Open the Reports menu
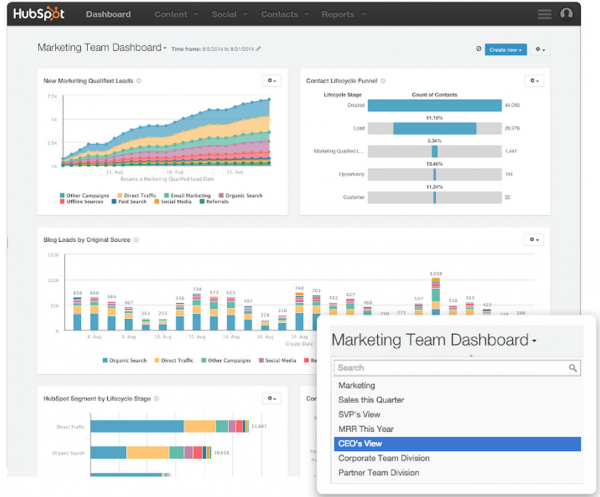Image resolution: width=600 pixels, height=497 pixels. (x=343, y=14)
